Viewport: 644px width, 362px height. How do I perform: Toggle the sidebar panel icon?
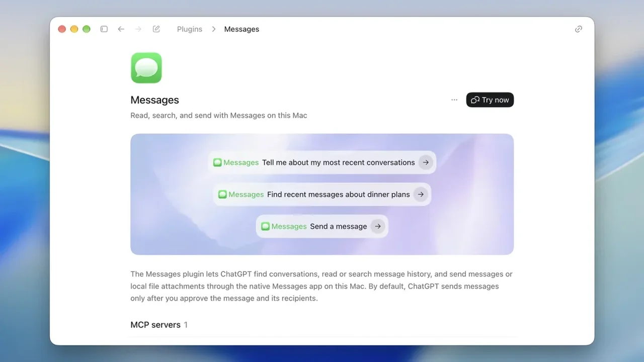point(104,29)
